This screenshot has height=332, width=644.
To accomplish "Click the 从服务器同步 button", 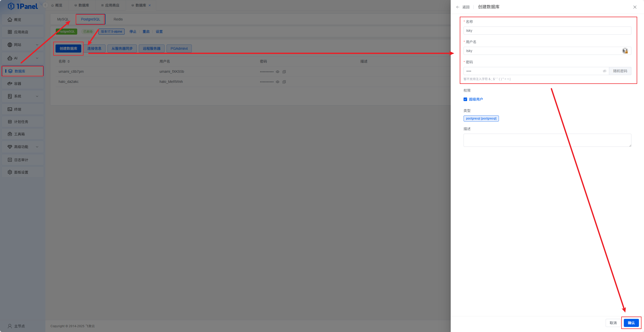I will click(122, 49).
